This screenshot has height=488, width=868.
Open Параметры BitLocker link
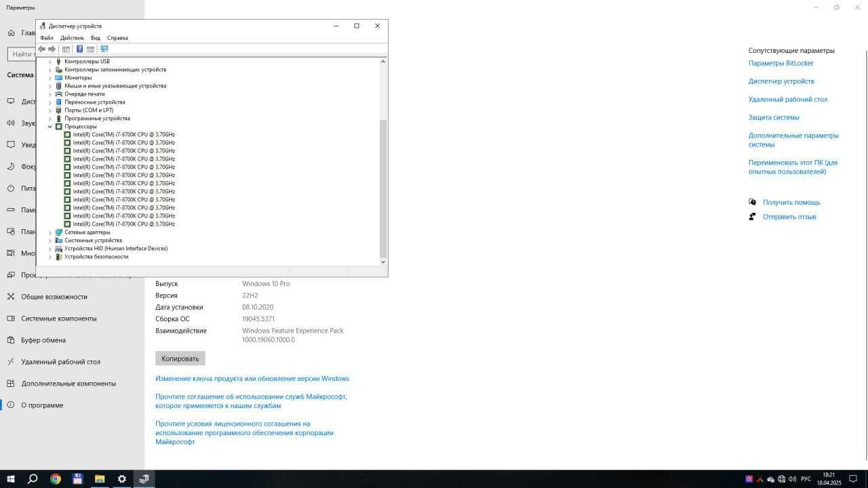click(x=781, y=63)
